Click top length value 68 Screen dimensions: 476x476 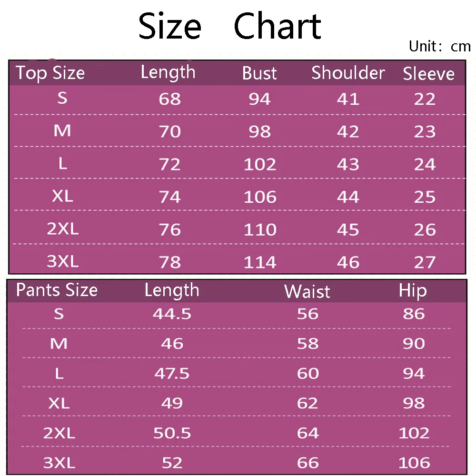tap(170, 99)
